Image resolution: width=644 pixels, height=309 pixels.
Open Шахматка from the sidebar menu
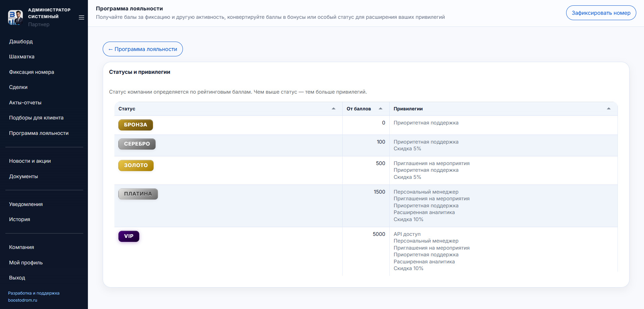(22, 57)
